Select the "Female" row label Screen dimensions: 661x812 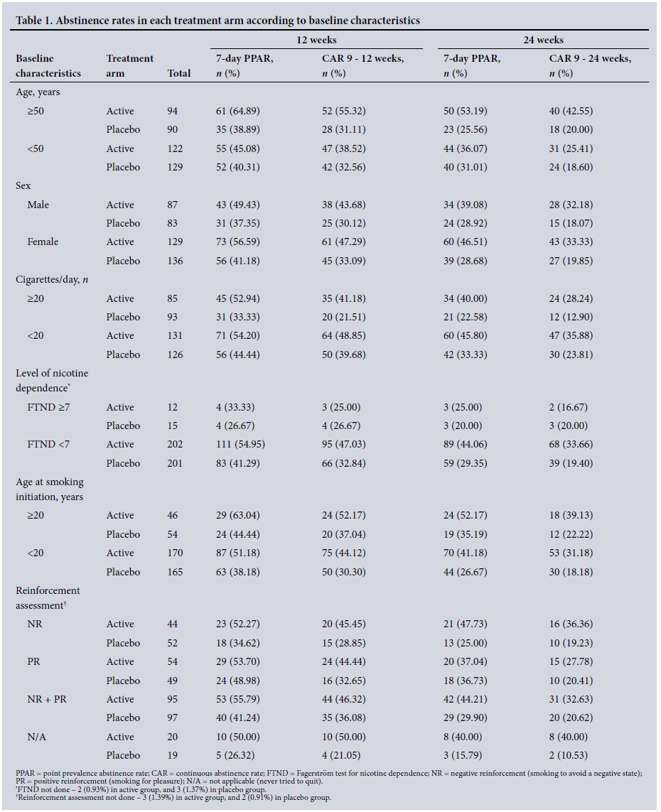43,242
